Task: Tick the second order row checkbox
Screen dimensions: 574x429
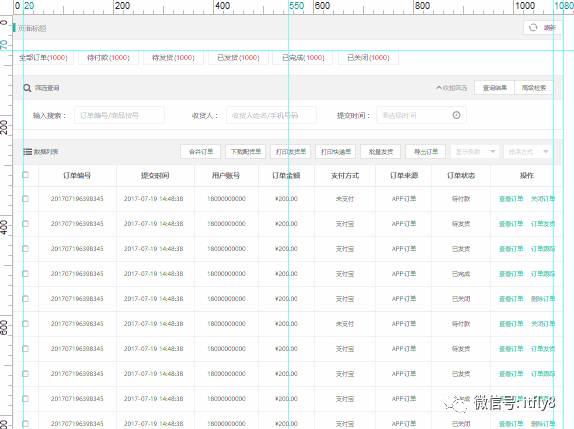Action: 26,224
